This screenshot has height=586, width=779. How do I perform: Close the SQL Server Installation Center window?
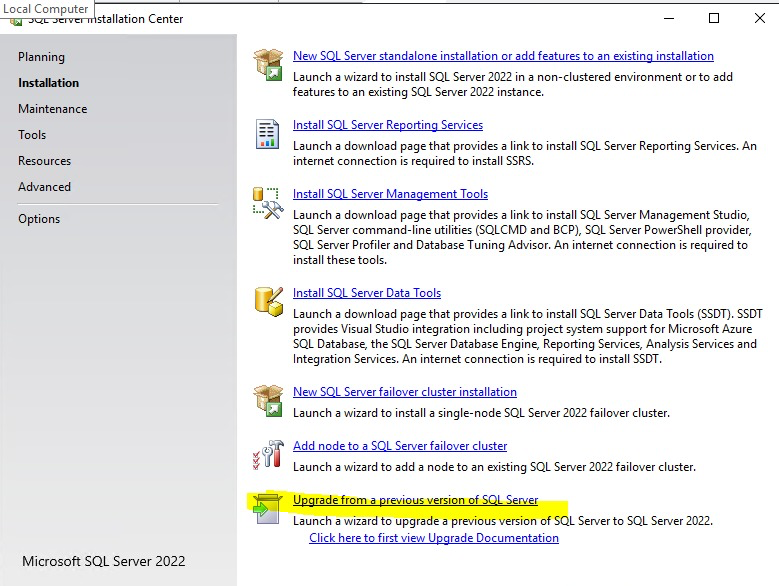tap(760, 18)
